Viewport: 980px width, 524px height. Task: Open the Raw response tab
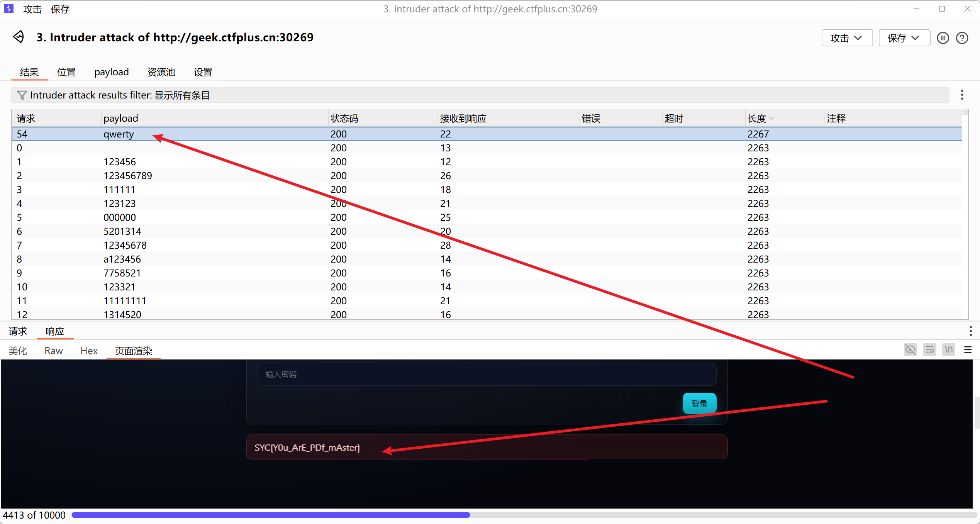click(x=53, y=351)
